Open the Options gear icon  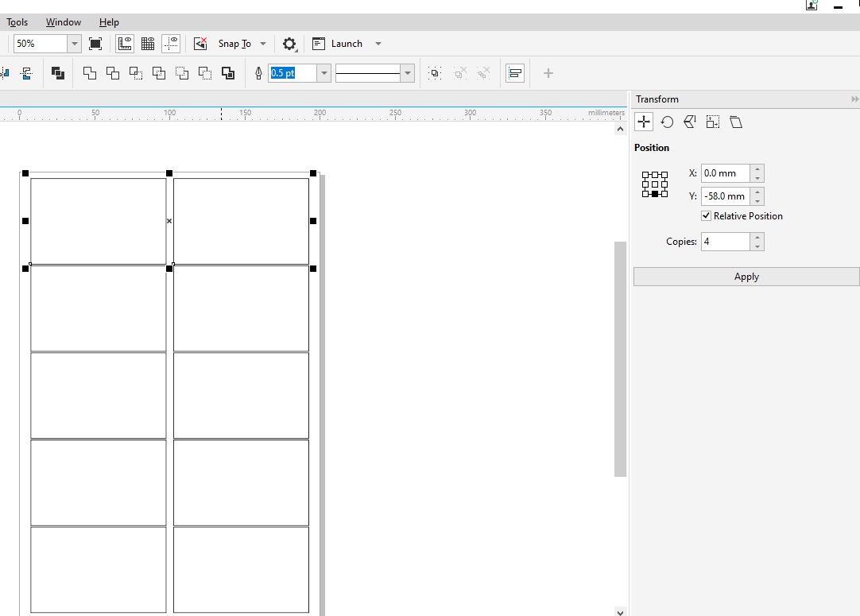[x=289, y=44]
